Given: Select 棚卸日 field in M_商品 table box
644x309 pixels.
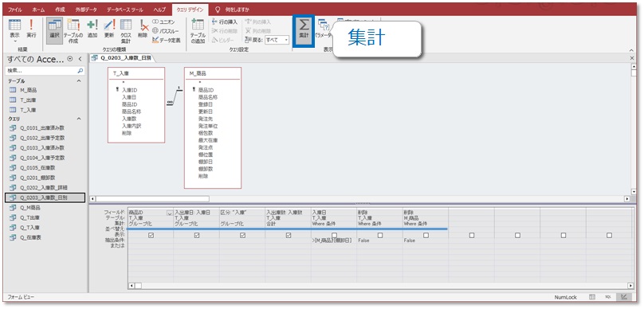Looking at the screenshot, I should tap(206, 162).
